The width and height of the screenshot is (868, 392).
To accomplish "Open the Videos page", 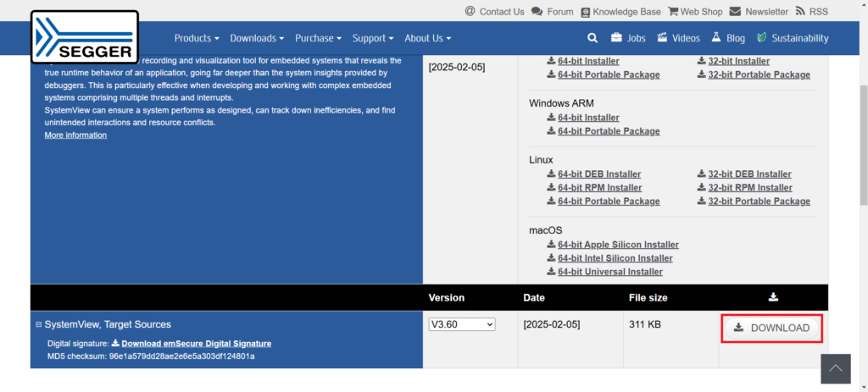I will point(678,38).
